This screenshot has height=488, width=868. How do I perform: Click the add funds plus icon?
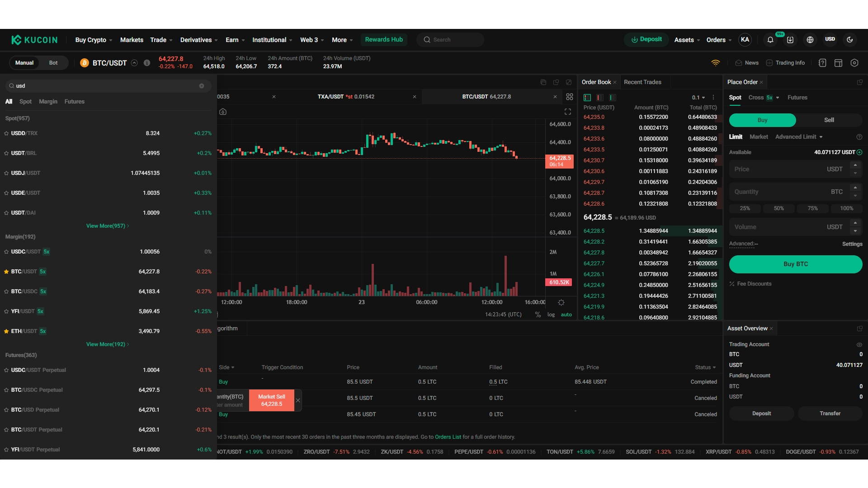(x=859, y=152)
